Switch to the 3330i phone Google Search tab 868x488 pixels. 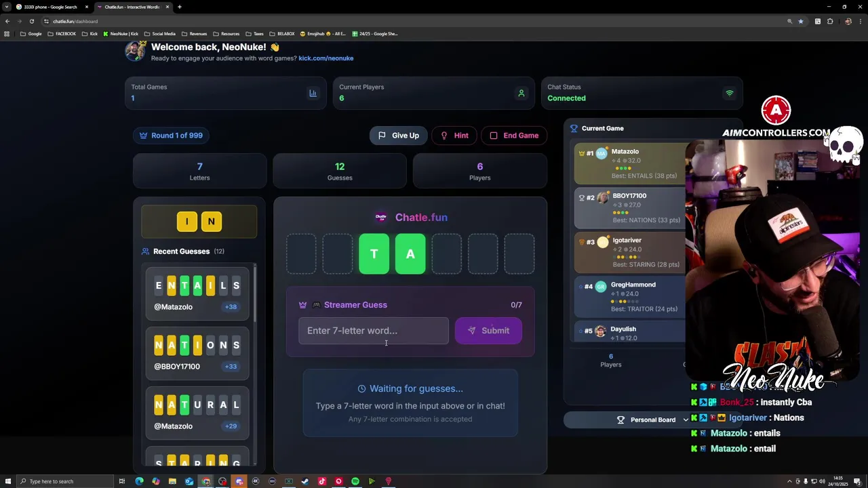pyautogui.click(x=51, y=7)
